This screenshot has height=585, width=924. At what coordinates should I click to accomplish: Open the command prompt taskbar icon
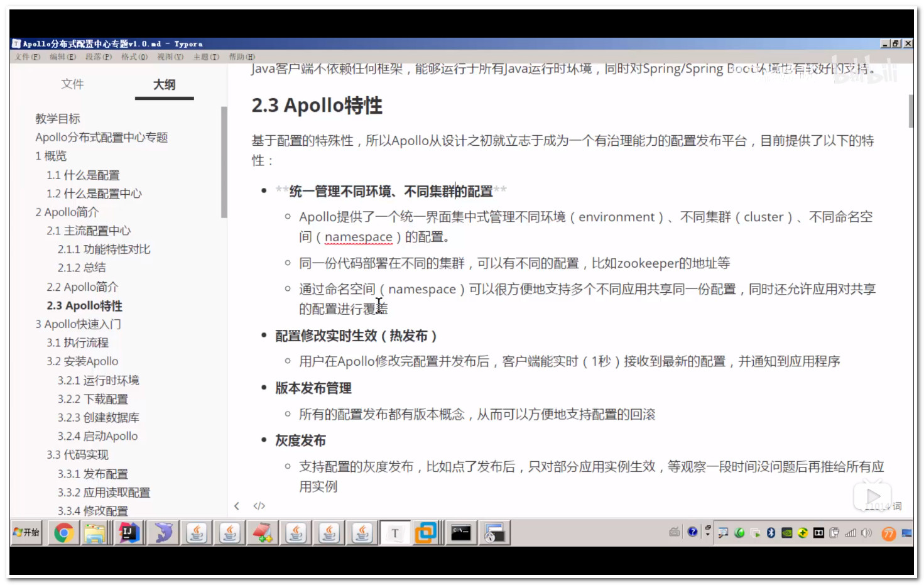(x=461, y=533)
